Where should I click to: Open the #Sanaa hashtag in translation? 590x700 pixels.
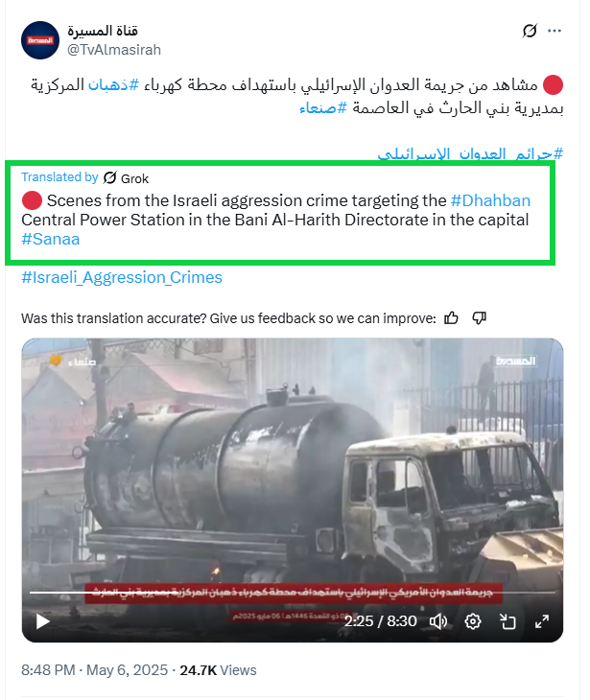pyautogui.click(x=51, y=239)
